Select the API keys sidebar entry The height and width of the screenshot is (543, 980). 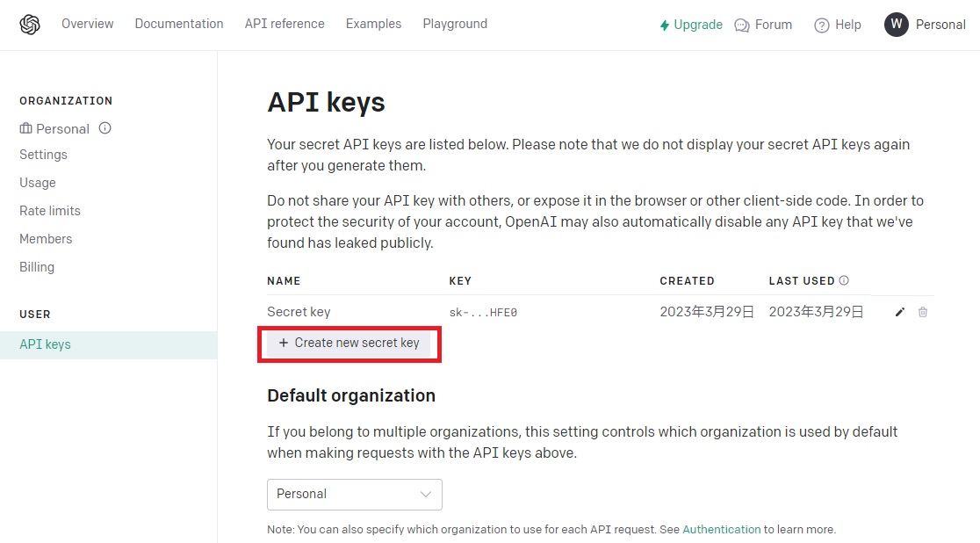point(45,344)
